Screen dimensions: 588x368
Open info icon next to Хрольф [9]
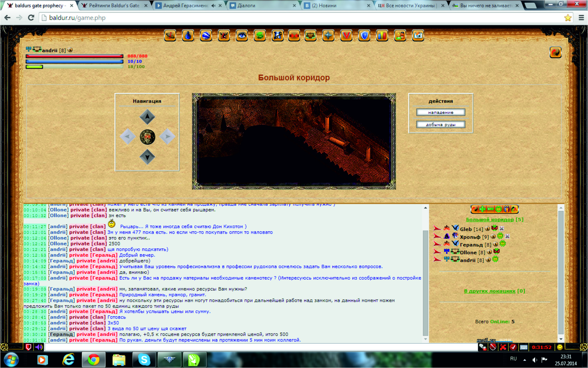click(493, 236)
